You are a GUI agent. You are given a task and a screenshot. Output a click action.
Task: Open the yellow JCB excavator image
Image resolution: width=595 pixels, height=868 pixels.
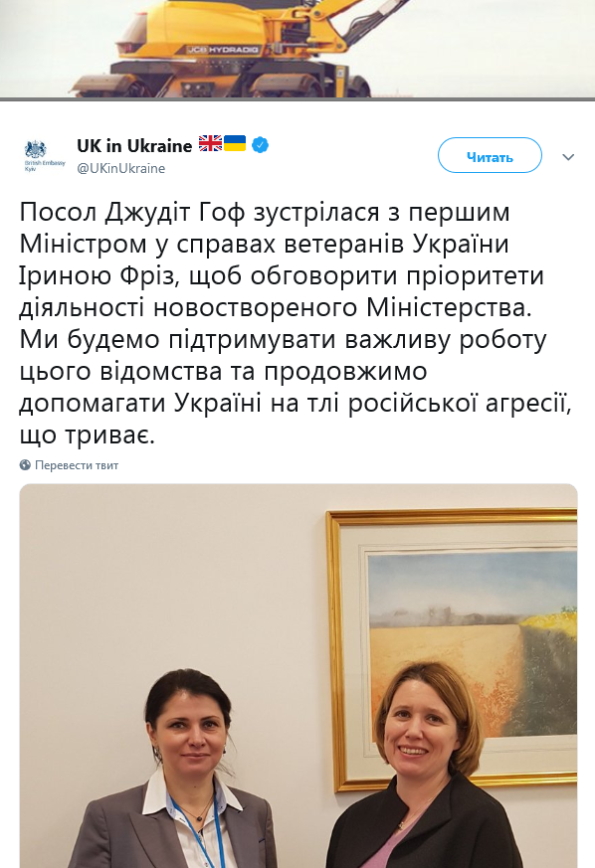(x=297, y=49)
